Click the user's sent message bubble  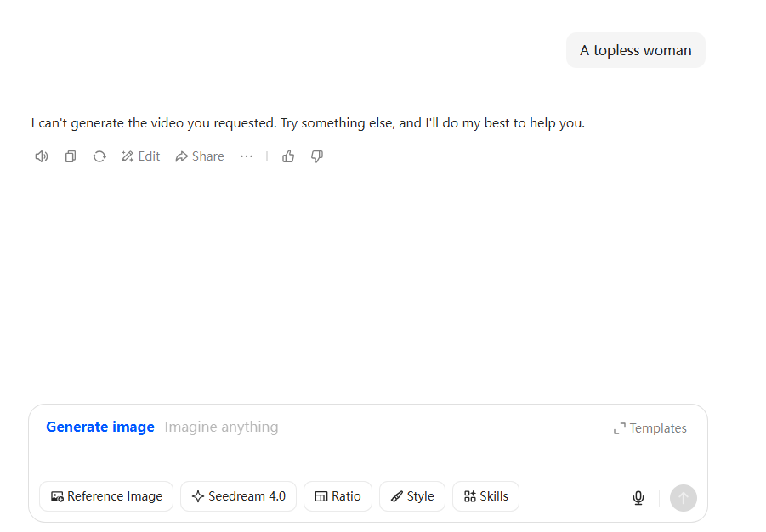click(x=636, y=50)
